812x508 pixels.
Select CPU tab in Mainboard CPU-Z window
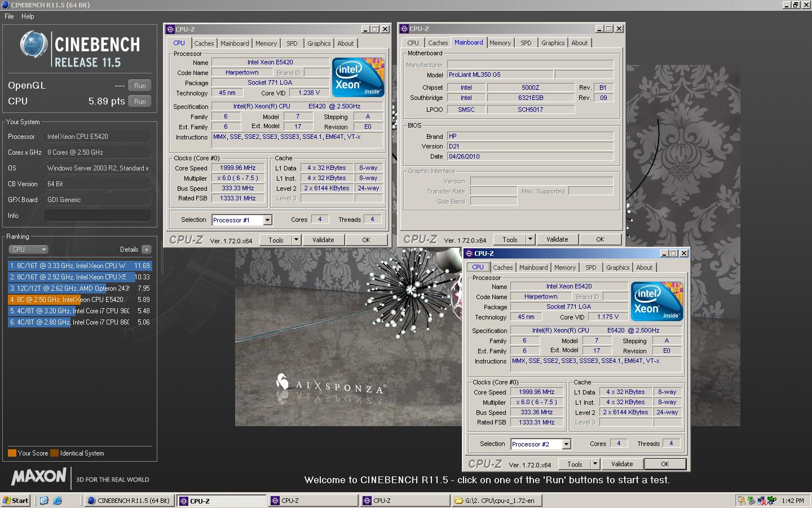(x=413, y=43)
